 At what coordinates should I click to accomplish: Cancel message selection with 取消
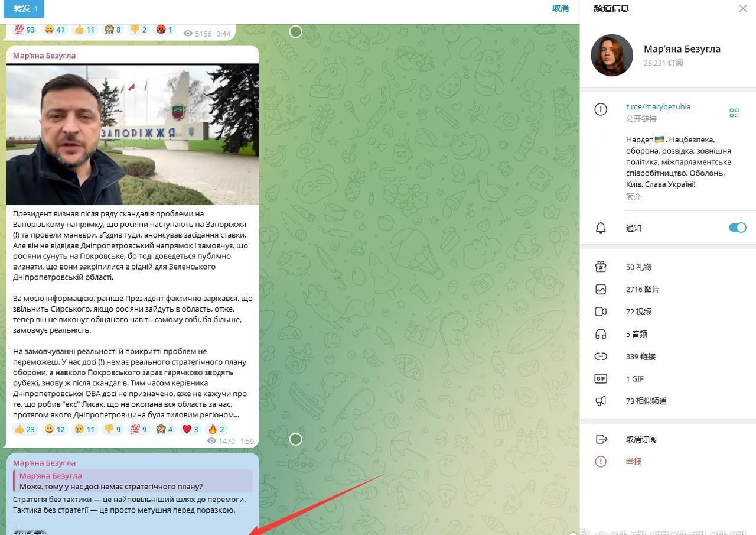(560, 8)
